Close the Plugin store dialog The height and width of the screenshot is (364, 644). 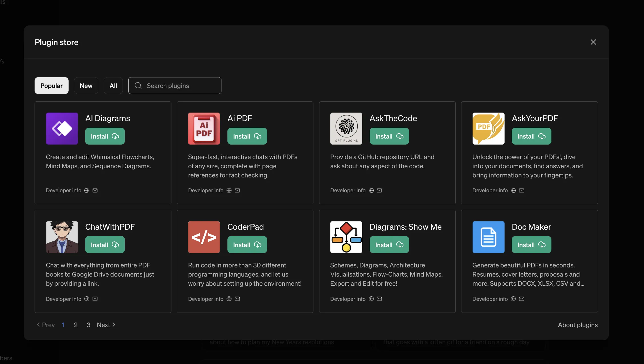click(x=593, y=42)
